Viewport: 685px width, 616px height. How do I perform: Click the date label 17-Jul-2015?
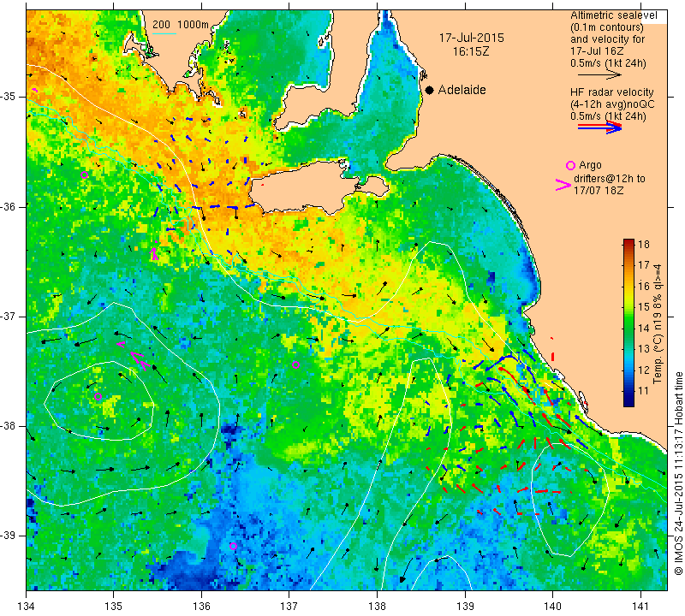coord(472,38)
